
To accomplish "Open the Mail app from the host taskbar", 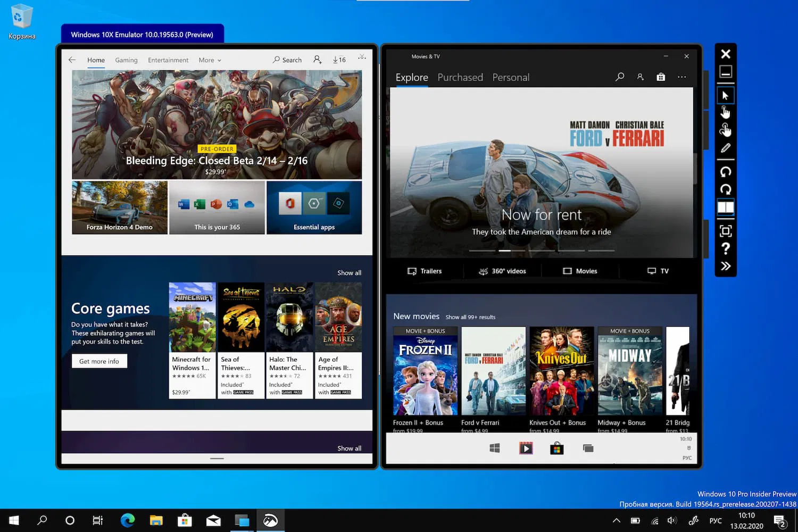I will click(213, 520).
